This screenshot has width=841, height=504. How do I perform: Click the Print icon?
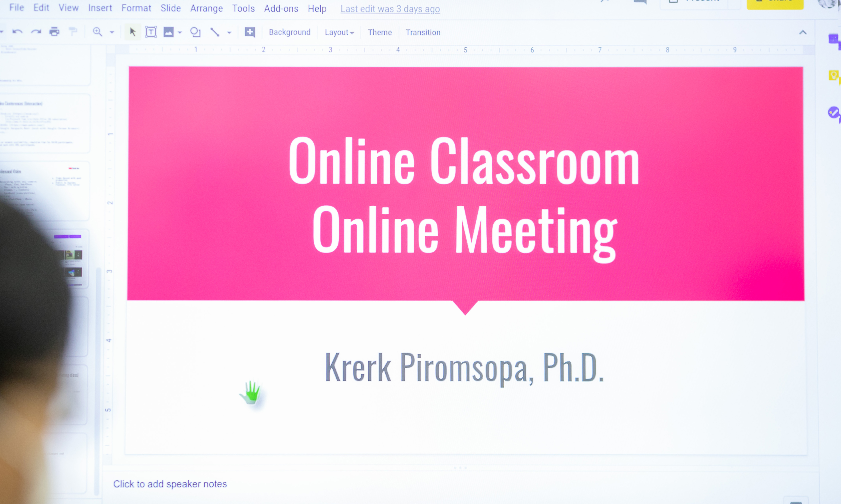pos(54,32)
